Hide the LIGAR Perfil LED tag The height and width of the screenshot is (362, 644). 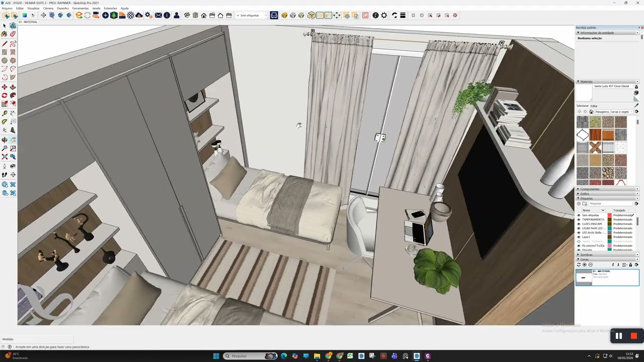(x=579, y=228)
